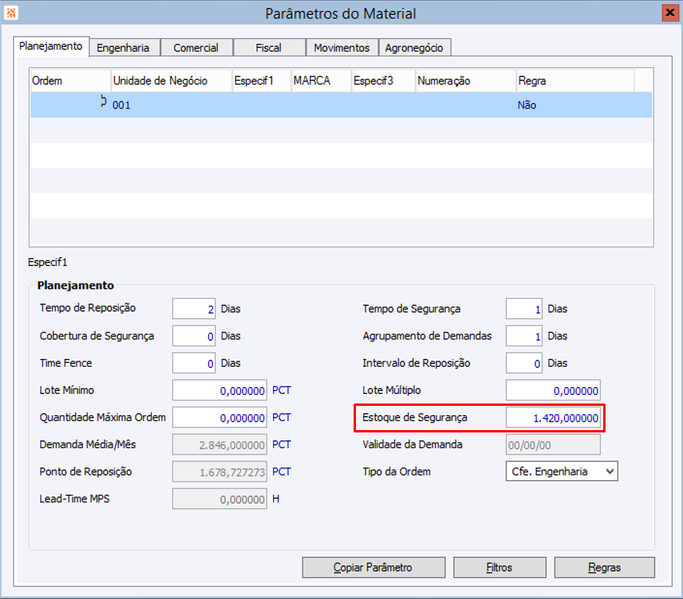Viewport: 683px width, 599px height.
Task: Open the Tipo da Ordem dropdown
Action: (x=562, y=471)
